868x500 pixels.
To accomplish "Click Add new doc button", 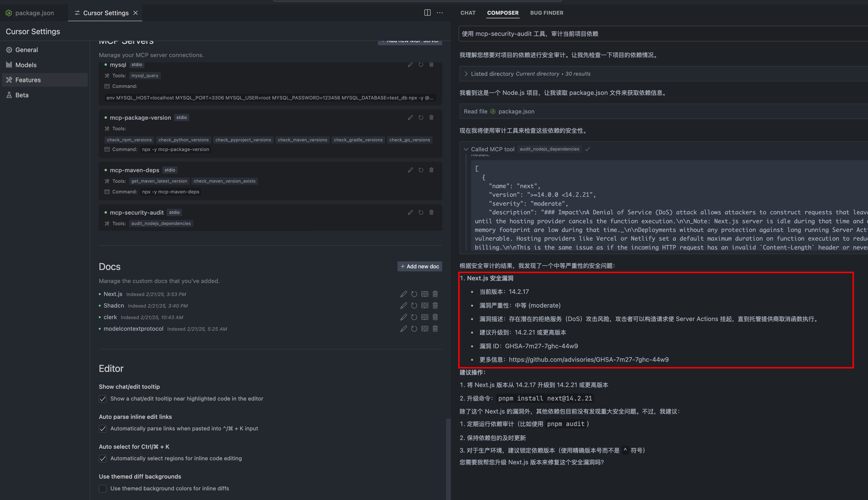I will 420,266.
